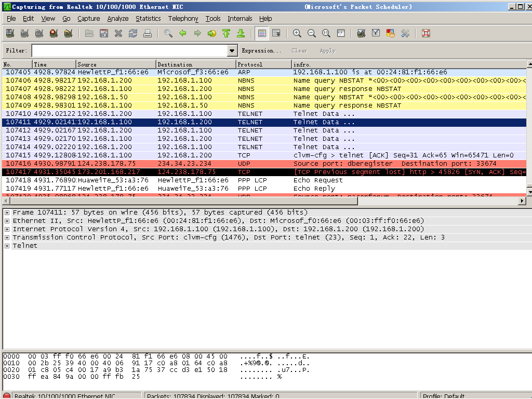Expand the Telnet tree node
This screenshot has height=399, width=532.
7,246
